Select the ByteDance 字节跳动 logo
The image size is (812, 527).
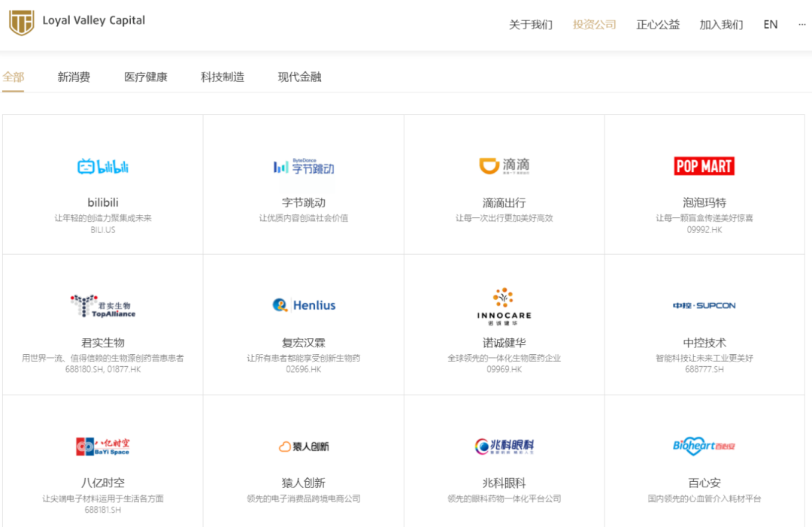coord(304,167)
